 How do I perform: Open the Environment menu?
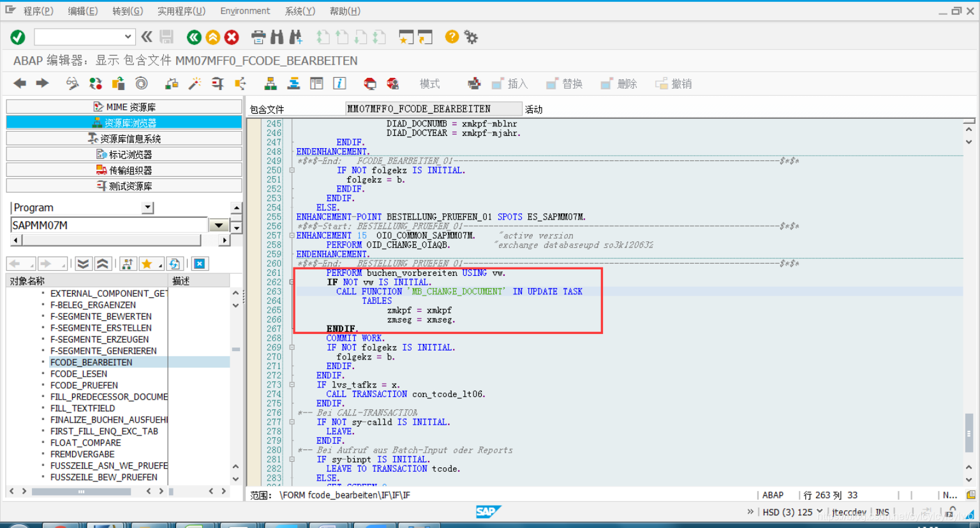click(245, 10)
